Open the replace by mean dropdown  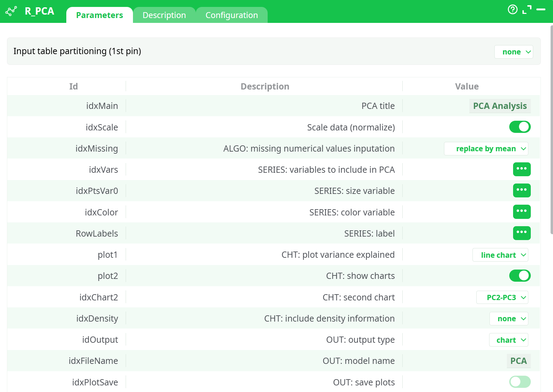point(486,149)
